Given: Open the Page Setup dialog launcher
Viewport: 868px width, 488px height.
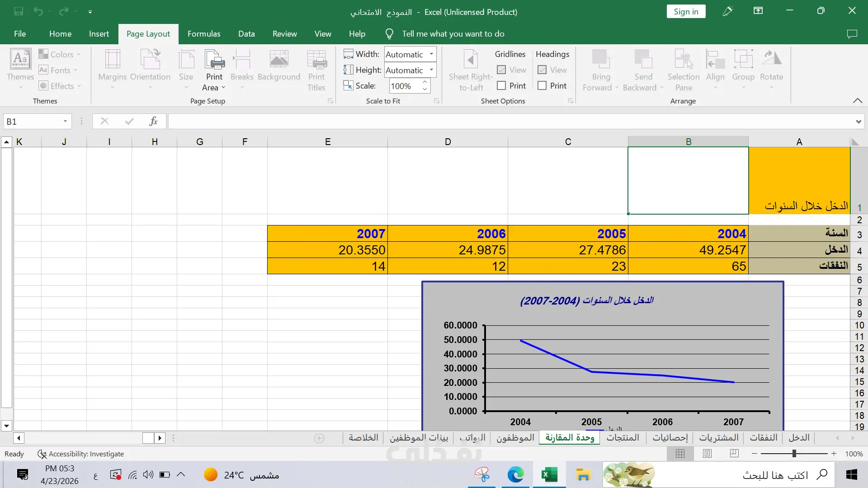Looking at the screenshot, I should 330,101.
